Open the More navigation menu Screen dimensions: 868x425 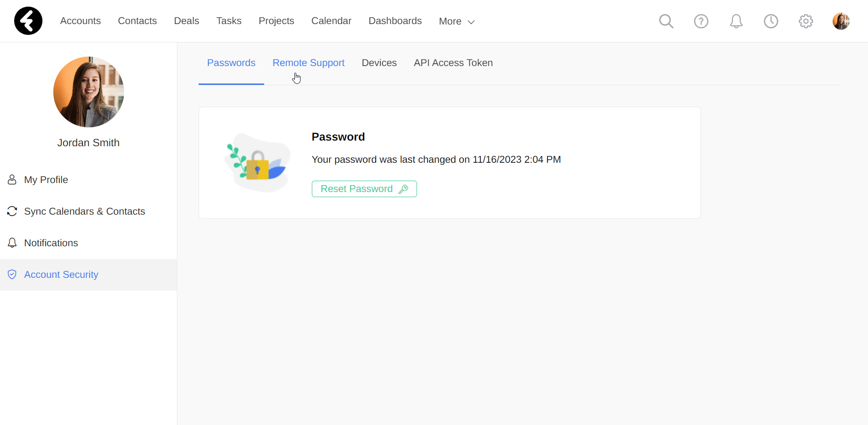[x=457, y=21]
